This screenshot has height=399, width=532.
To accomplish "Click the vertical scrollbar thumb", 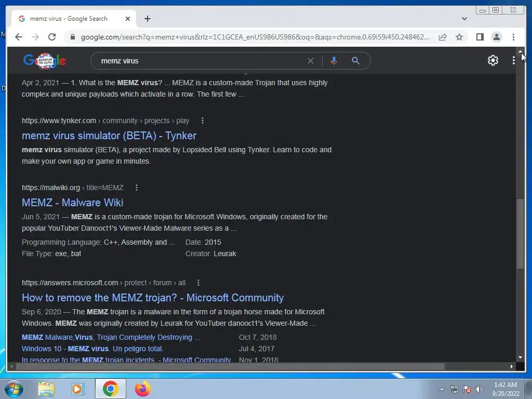I will tap(520, 234).
